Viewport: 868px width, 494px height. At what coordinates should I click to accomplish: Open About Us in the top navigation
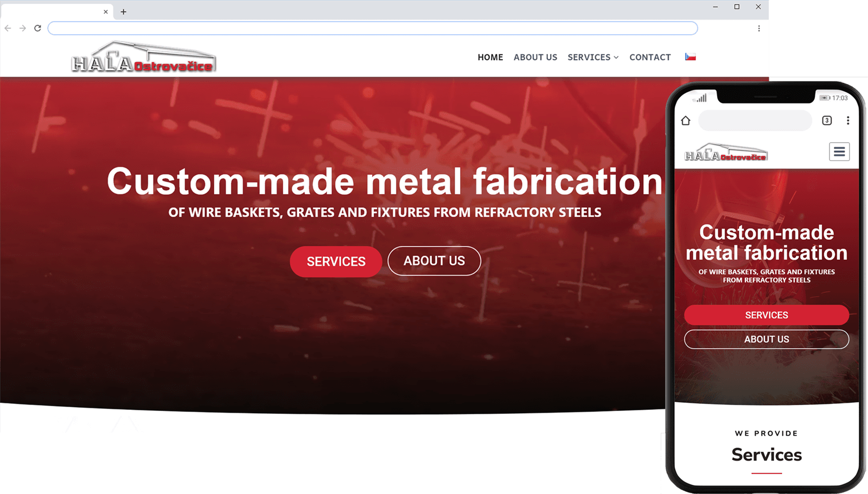(535, 57)
